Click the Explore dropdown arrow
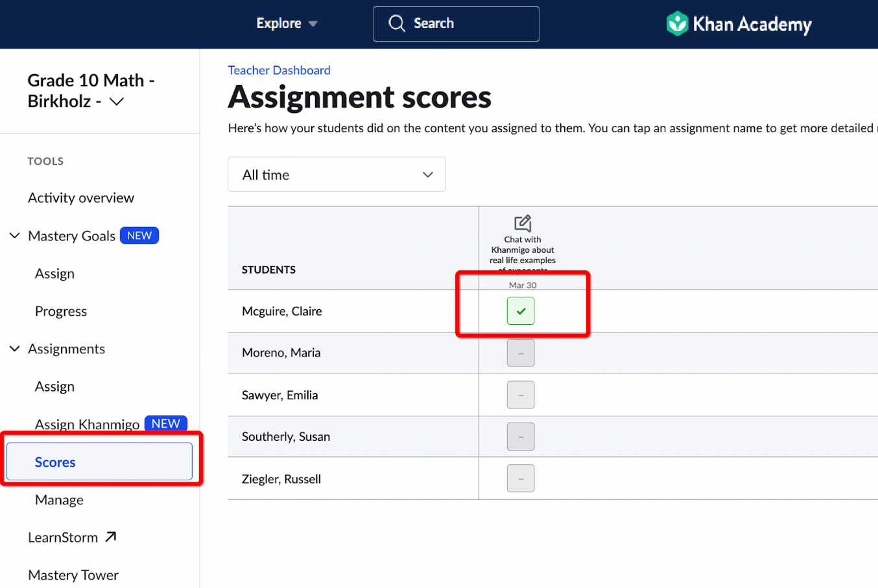 [x=313, y=24]
